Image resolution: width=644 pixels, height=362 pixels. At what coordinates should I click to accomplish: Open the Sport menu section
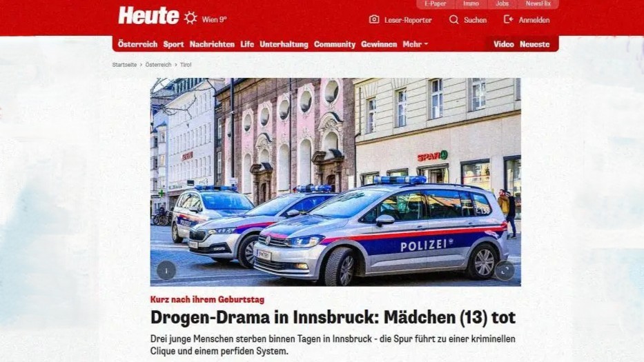coord(173,44)
